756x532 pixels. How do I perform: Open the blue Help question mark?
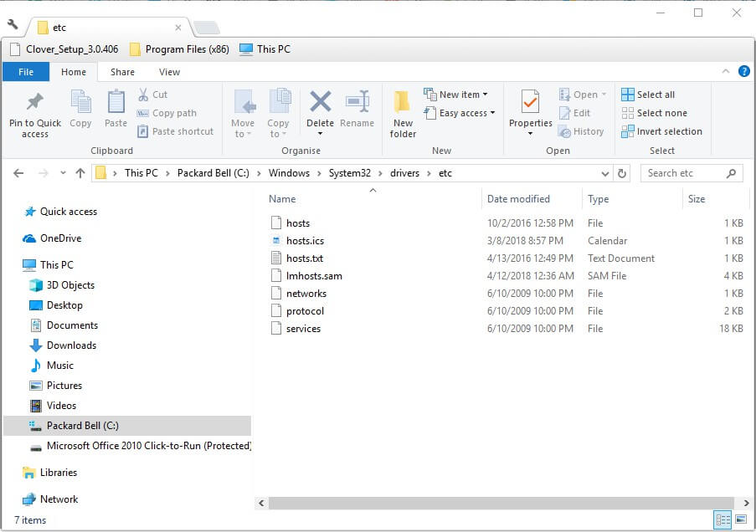[x=743, y=72]
